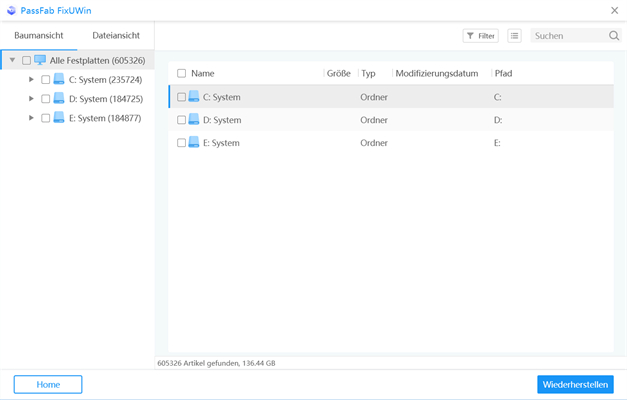
Task: Click the Alle Festplatten computer icon
Action: 40,60
